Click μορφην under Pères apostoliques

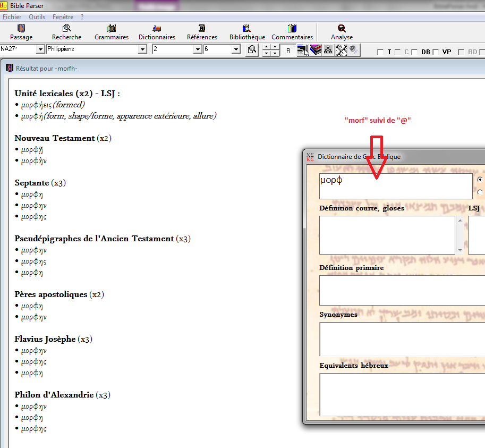point(33,317)
